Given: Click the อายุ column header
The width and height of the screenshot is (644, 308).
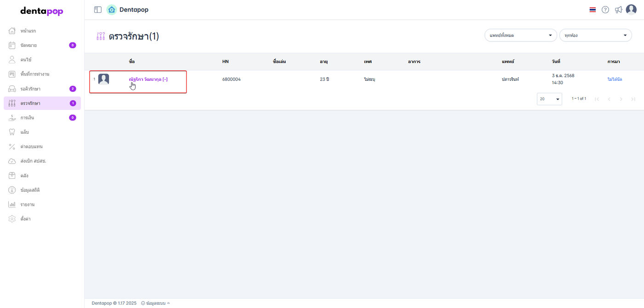Looking at the screenshot, I should 324,61.
